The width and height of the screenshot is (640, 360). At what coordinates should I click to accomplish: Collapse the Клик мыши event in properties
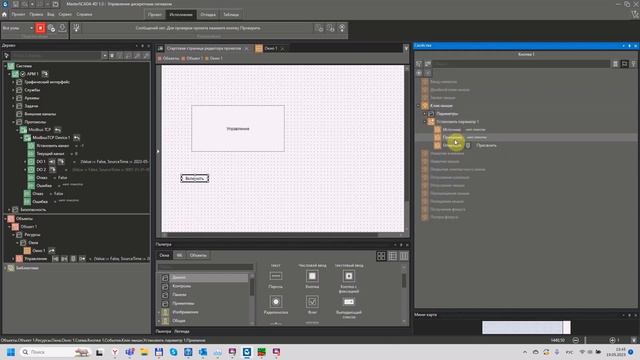tap(418, 106)
